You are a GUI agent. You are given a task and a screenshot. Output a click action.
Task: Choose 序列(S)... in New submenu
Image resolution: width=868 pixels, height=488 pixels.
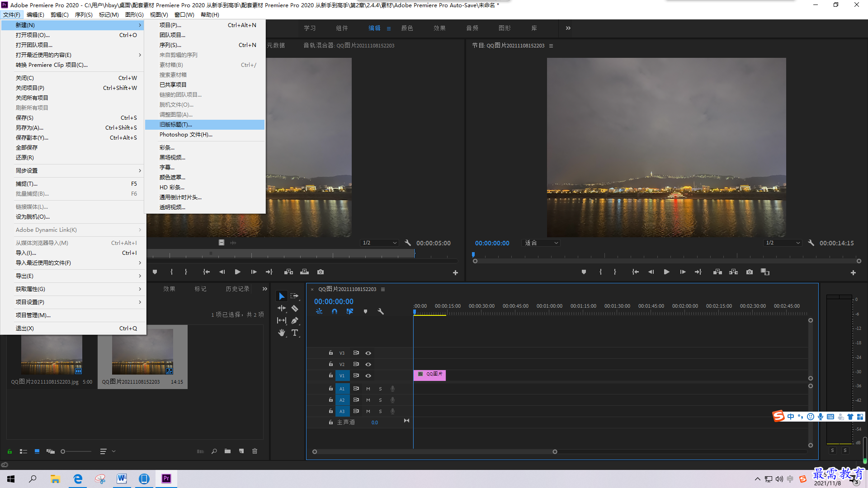[205, 45]
